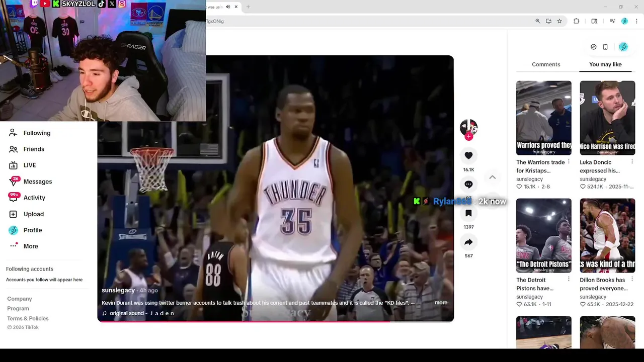Open options for The Detroit Pistons video
Viewport: 644px width, 362px height.
pos(569,279)
